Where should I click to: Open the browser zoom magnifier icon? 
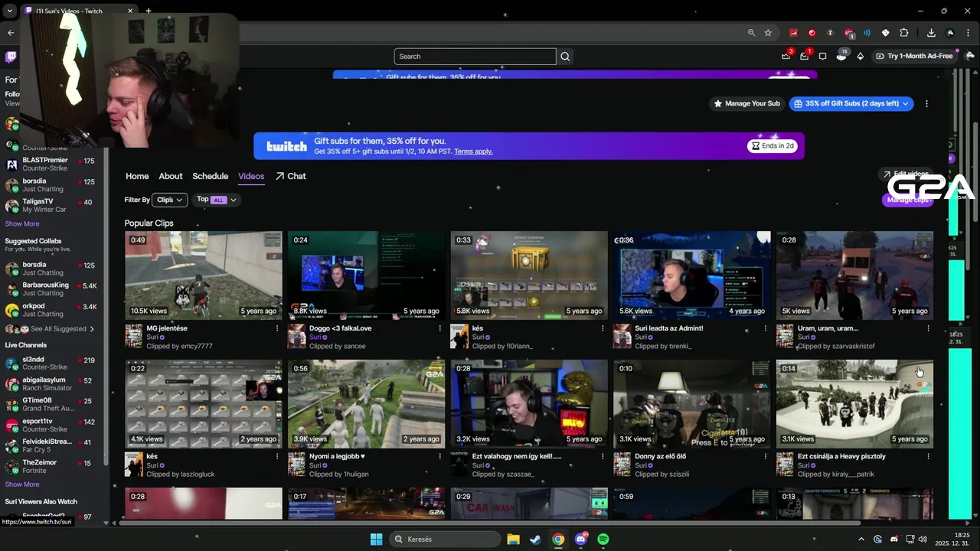coord(751,33)
